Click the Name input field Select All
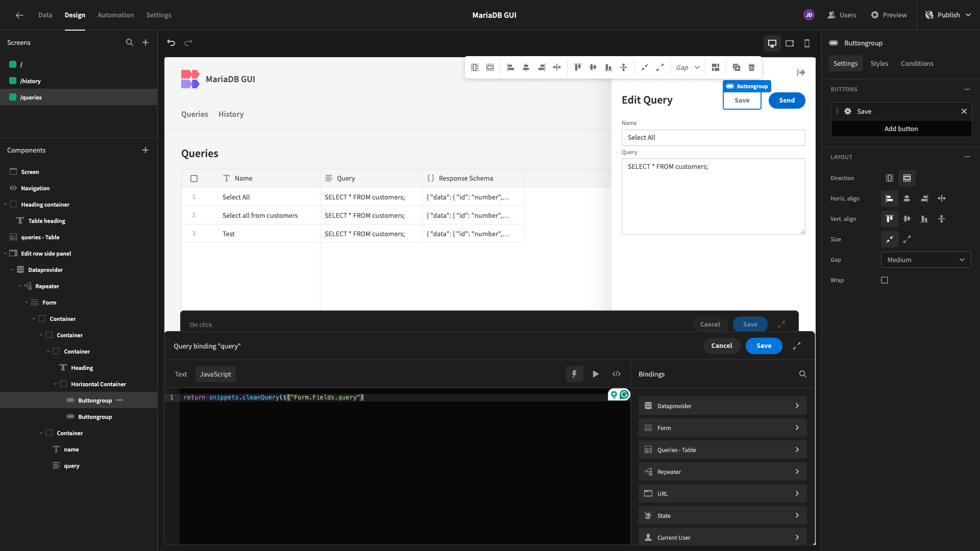980x551 pixels. (714, 138)
